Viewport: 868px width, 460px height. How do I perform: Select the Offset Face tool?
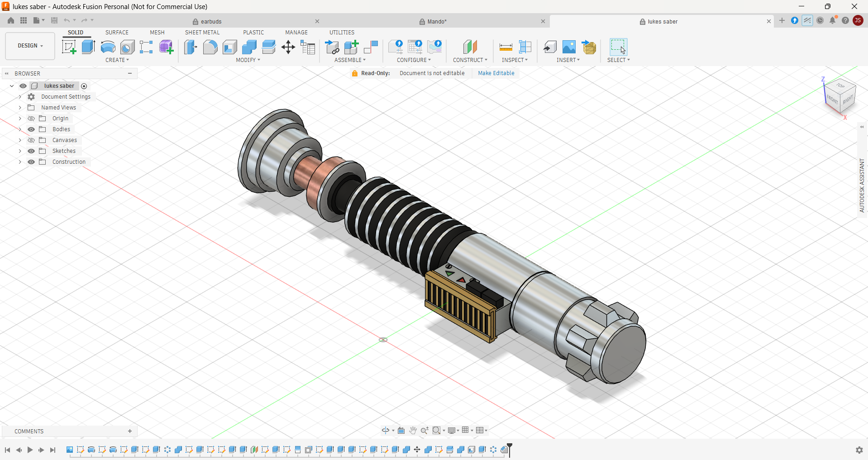pos(268,47)
